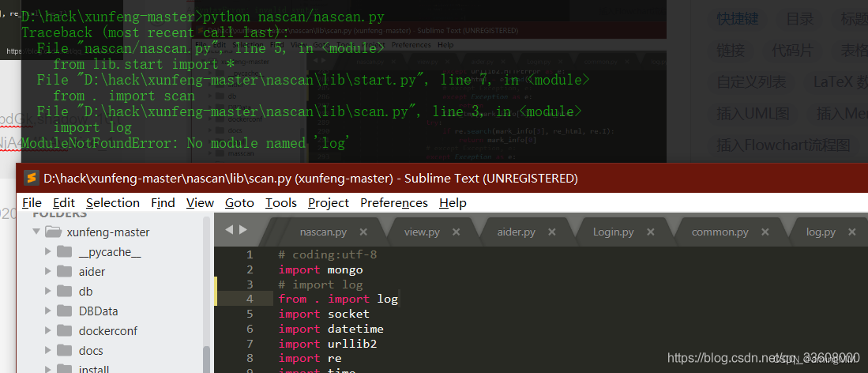Image resolution: width=868 pixels, height=373 pixels.
Task: Open the Help menu
Action: (453, 203)
